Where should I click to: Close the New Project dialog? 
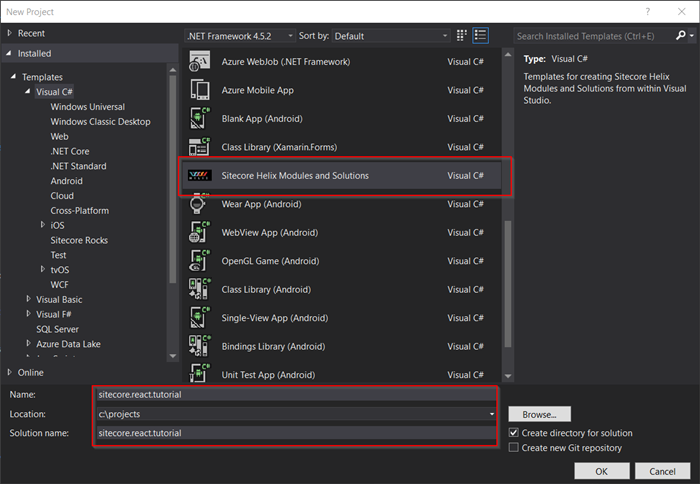coord(682,12)
